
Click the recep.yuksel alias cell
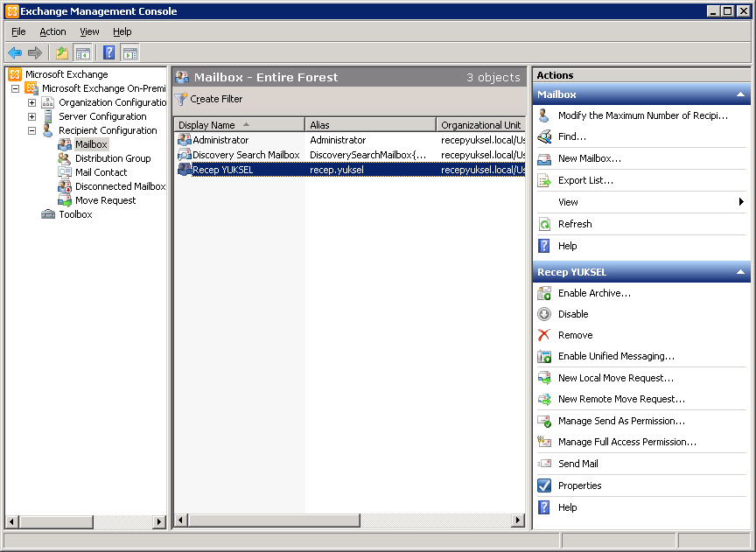coord(337,170)
